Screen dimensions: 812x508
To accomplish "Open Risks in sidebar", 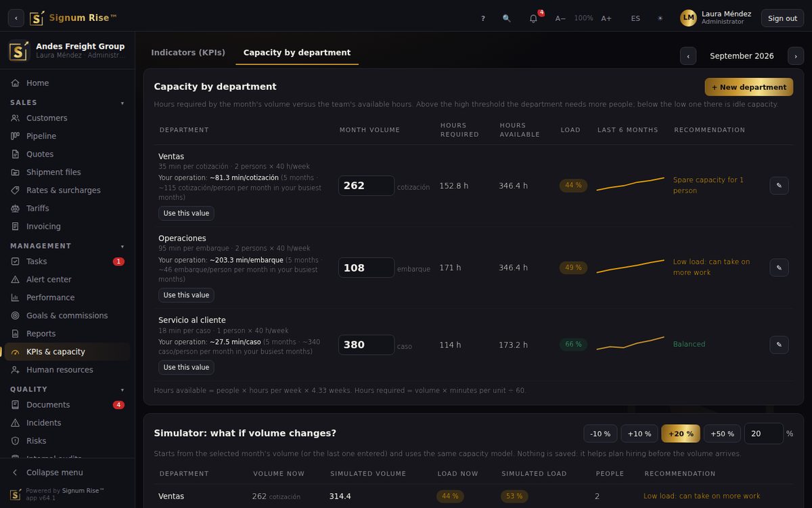I will (x=68, y=441).
